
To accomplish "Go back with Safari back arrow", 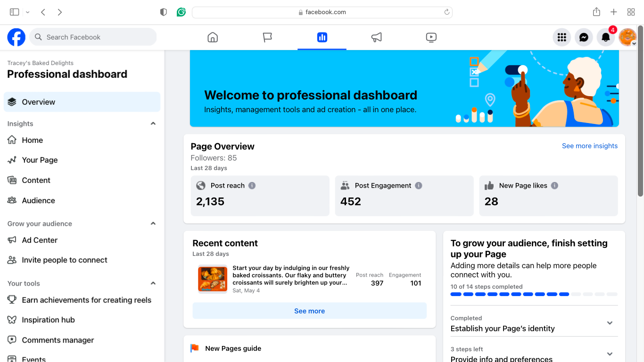I will pyautogui.click(x=43, y=12).
